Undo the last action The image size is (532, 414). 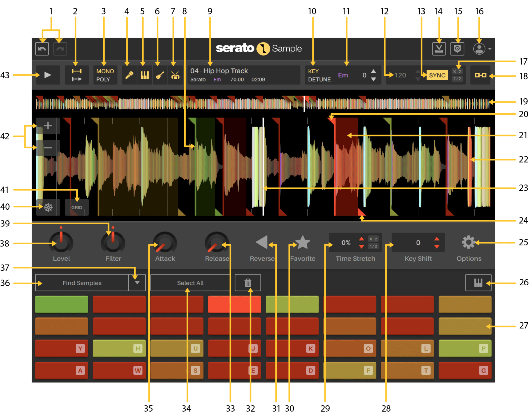click(42, 48)
